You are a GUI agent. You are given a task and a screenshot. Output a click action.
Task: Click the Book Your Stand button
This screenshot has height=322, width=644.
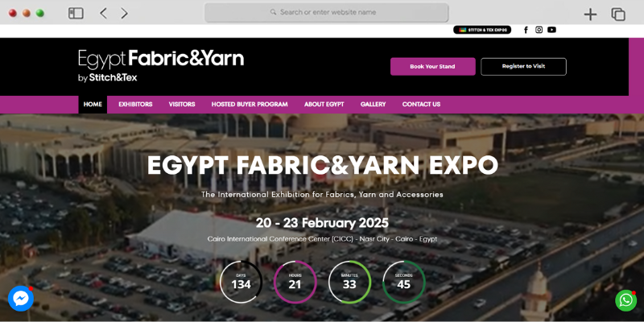coord(432,67)
